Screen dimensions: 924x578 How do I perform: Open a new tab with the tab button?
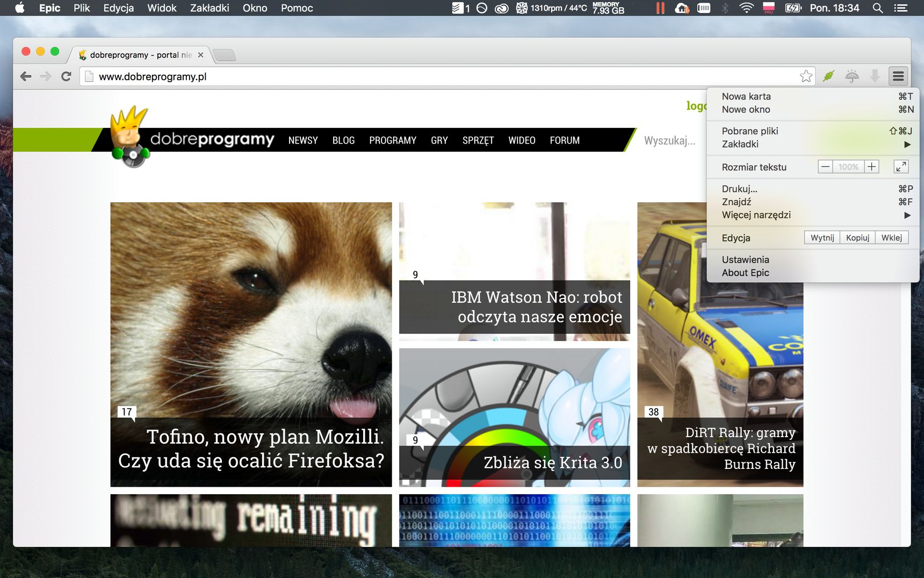(225, 55)
